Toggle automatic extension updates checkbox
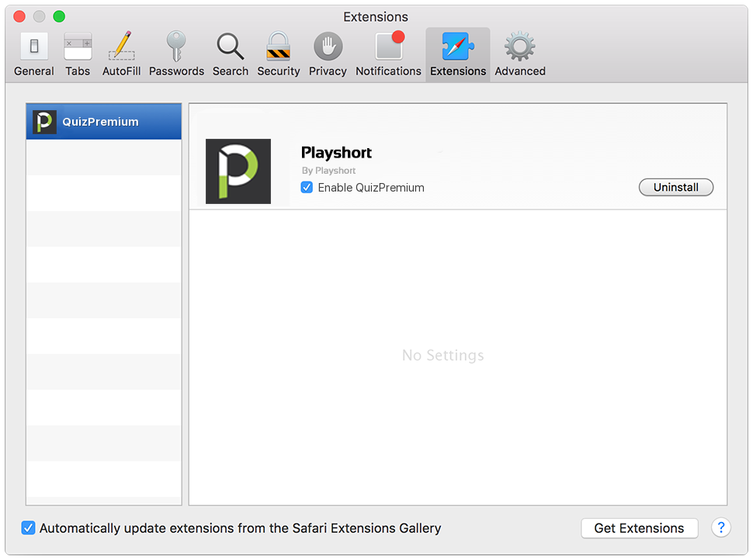The width and height of the screenshot is (753, 560). coord(28,528)
